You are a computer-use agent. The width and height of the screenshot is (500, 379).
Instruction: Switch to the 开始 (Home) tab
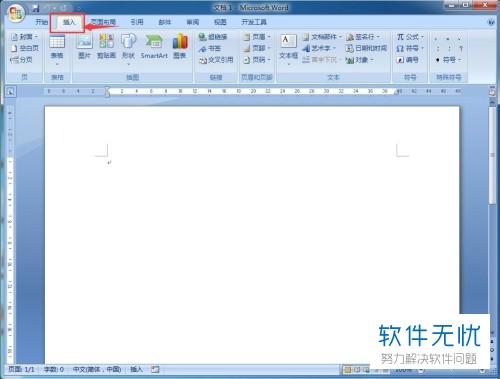point(42,22)
